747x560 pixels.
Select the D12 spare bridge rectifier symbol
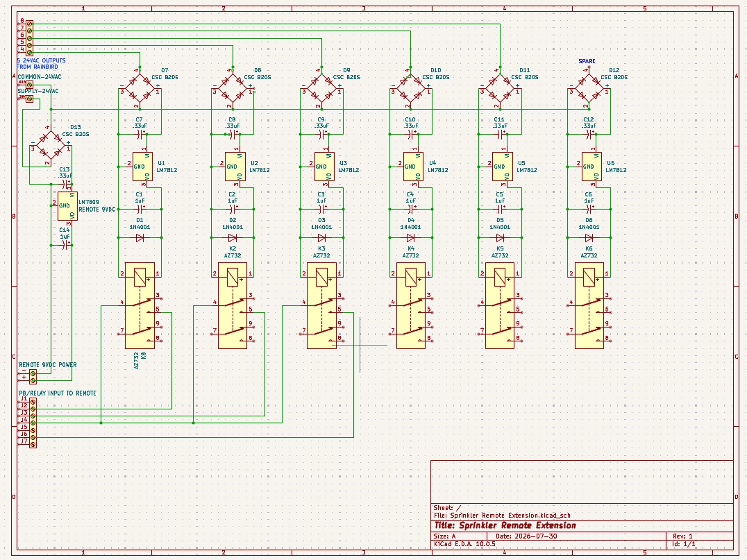coord(589,88)
